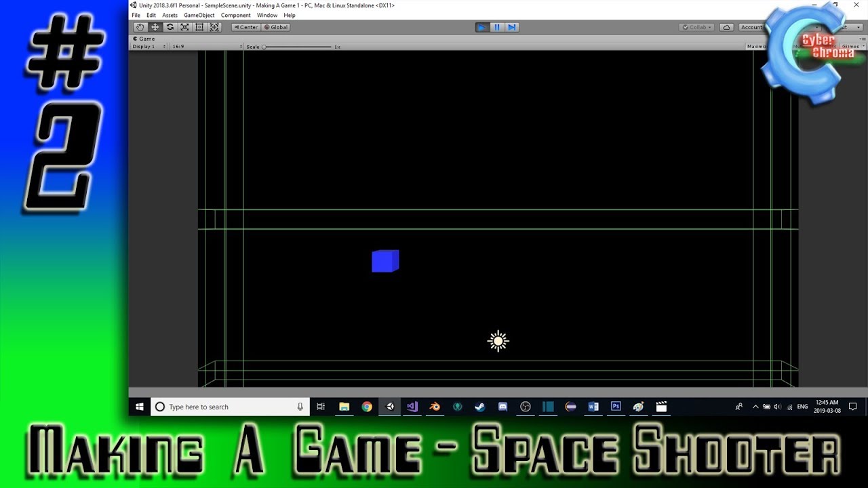
Task: Open the GameObject menu
Action: [199, 15]
